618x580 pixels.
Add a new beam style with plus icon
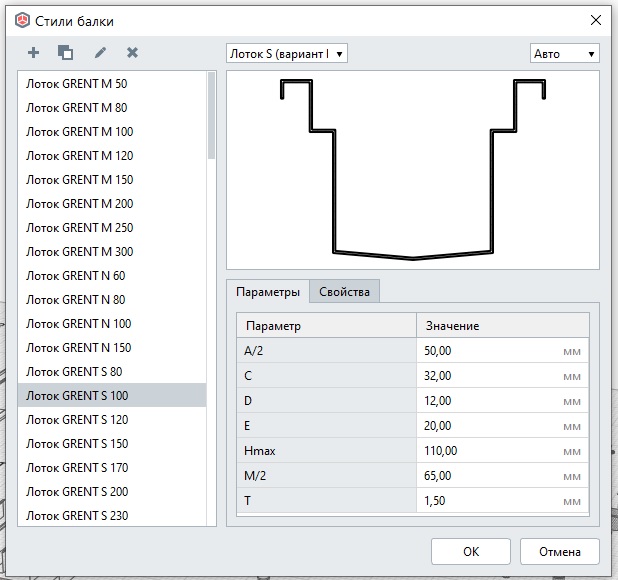34,52
